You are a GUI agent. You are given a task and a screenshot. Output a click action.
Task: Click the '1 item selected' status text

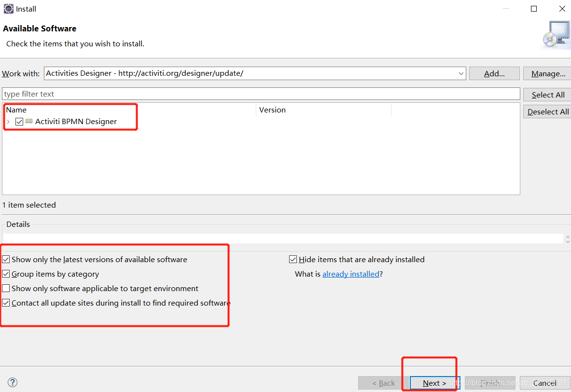tap(29, 205)
